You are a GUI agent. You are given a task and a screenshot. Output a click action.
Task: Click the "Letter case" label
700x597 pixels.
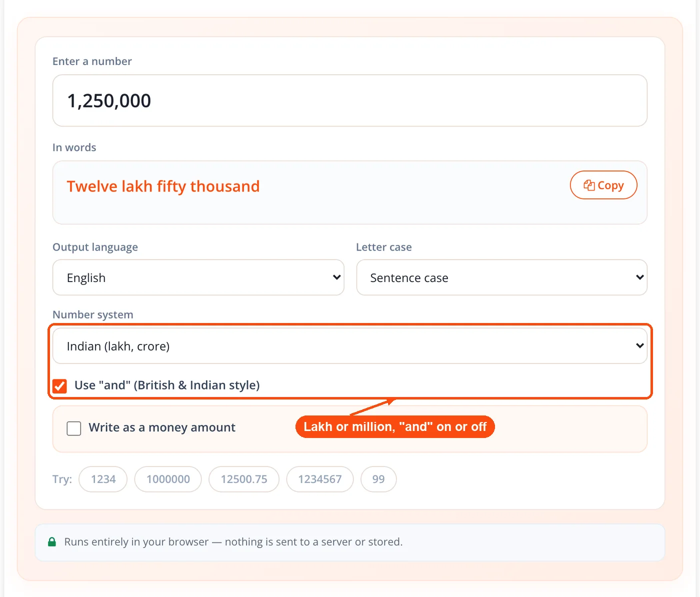[384, 247]
